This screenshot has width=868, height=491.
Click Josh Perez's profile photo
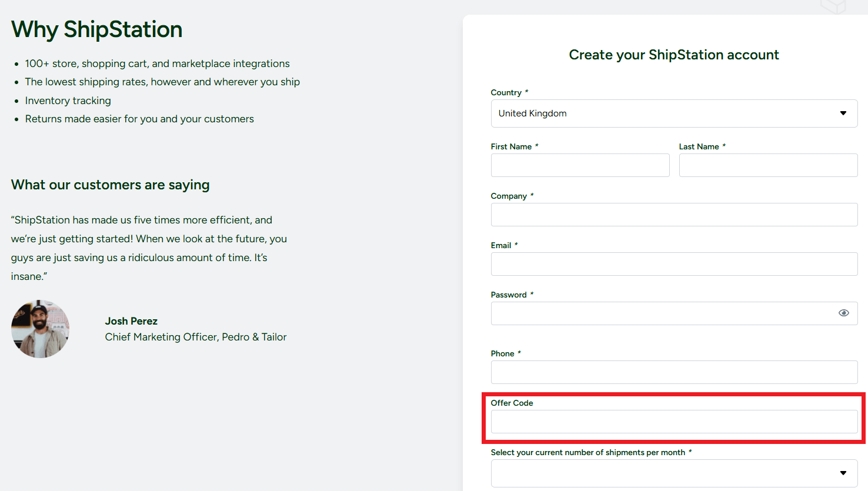pyautogui.click(x=40, y=329)
